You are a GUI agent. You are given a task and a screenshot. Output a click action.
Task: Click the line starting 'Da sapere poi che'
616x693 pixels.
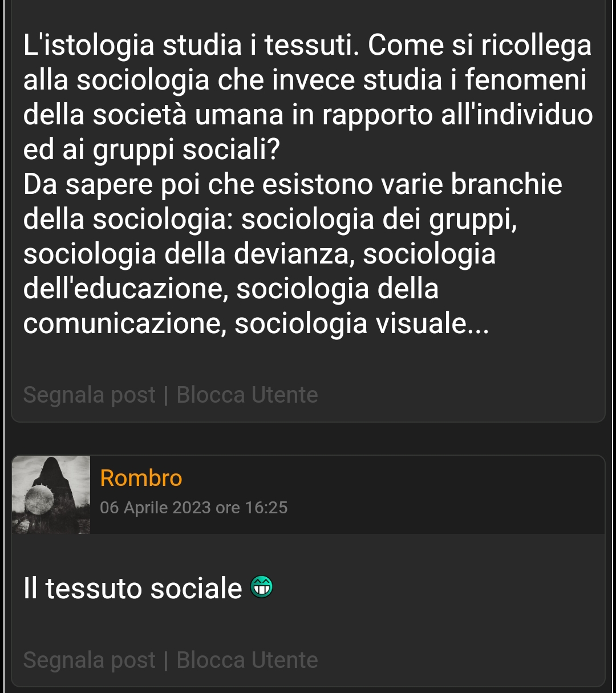(293, 185)
